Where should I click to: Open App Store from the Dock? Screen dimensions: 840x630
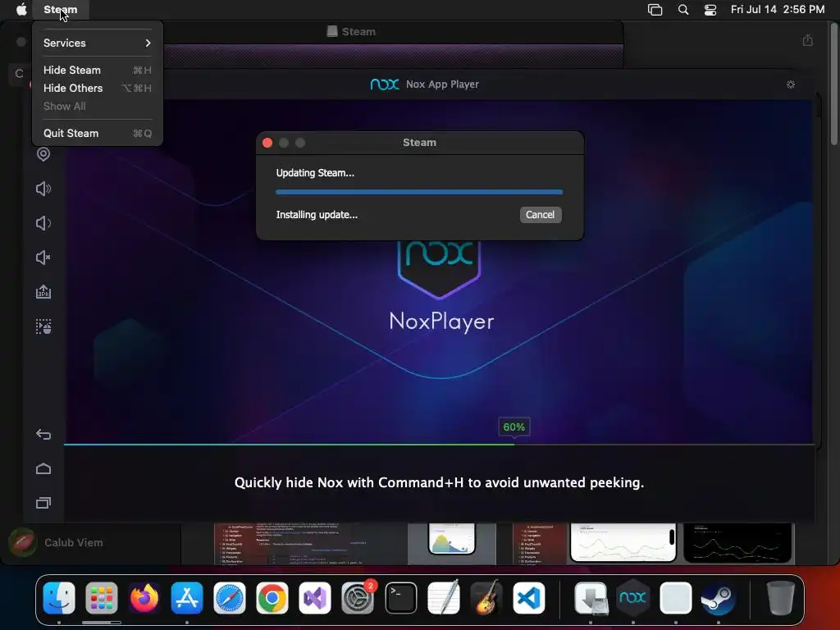click(187, 598)
